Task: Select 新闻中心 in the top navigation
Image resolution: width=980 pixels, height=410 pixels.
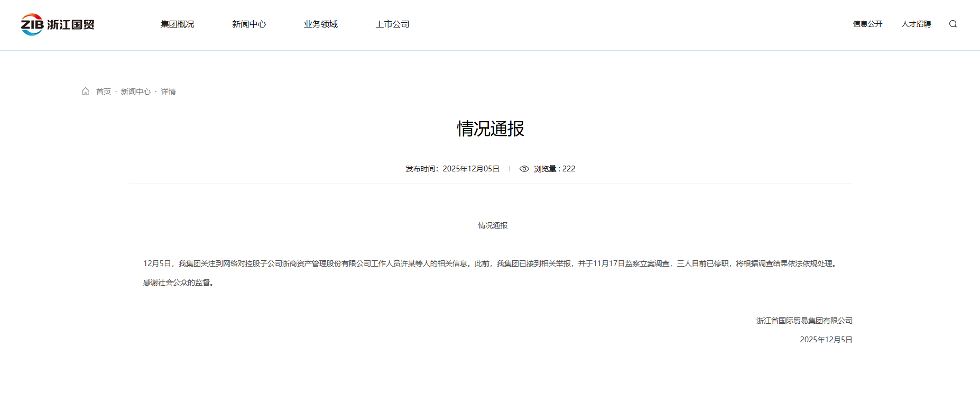Action: pos(249,24)
